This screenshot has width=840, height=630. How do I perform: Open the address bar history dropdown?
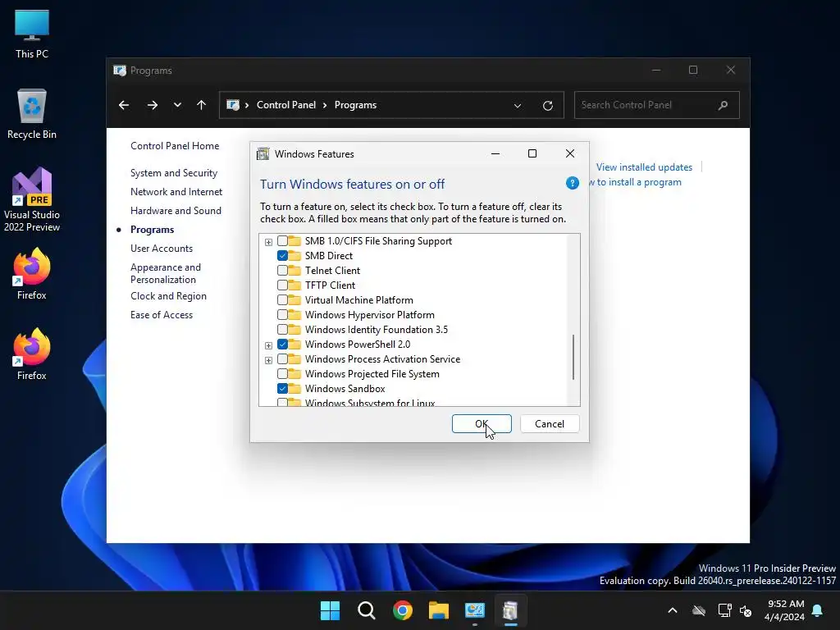click(x=518, y=106)
